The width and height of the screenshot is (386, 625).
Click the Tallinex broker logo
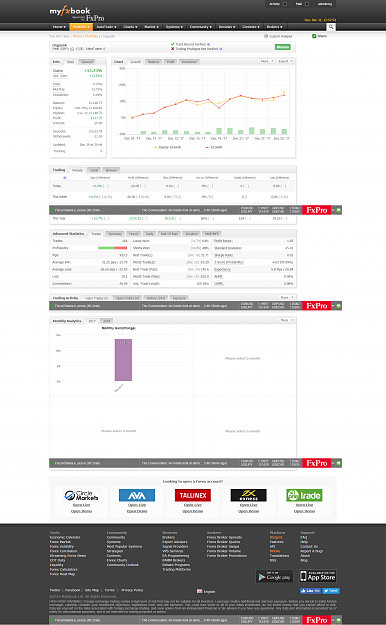point(193,495)
